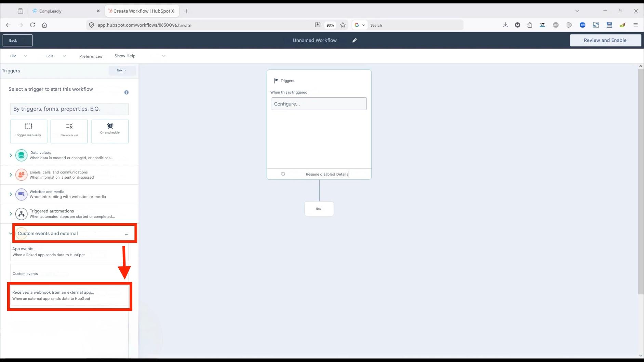Collapse the Custom events and external section
The height and width of the screenshot is (362, 644).
click(x=10, y=234)
